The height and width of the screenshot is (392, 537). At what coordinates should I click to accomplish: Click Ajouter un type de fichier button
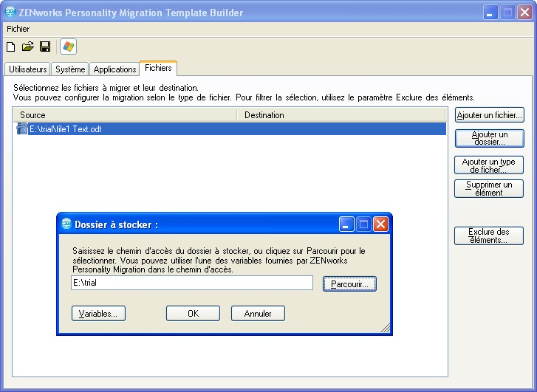(489, 165)
